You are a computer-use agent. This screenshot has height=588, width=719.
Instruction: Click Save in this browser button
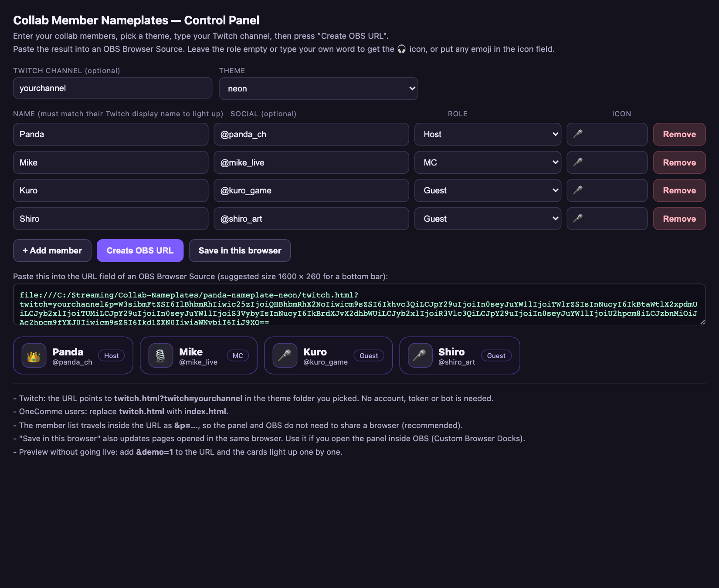point(240,250)
